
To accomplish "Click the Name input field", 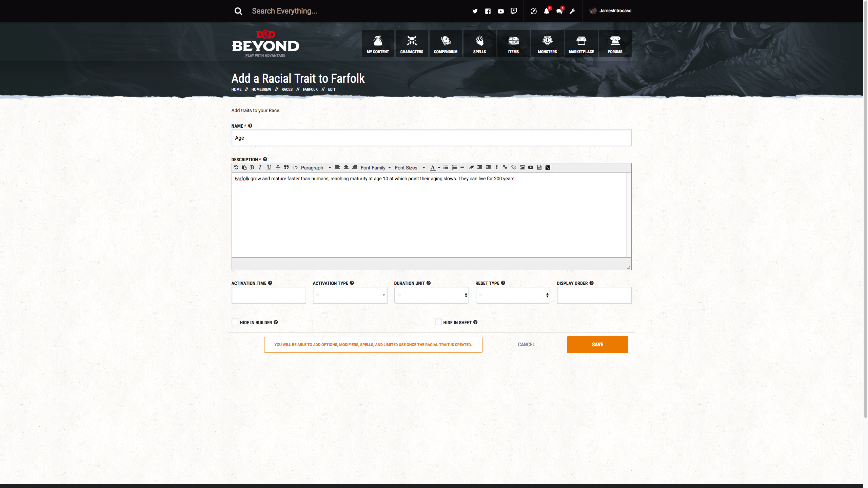I will tap(431, 138).
